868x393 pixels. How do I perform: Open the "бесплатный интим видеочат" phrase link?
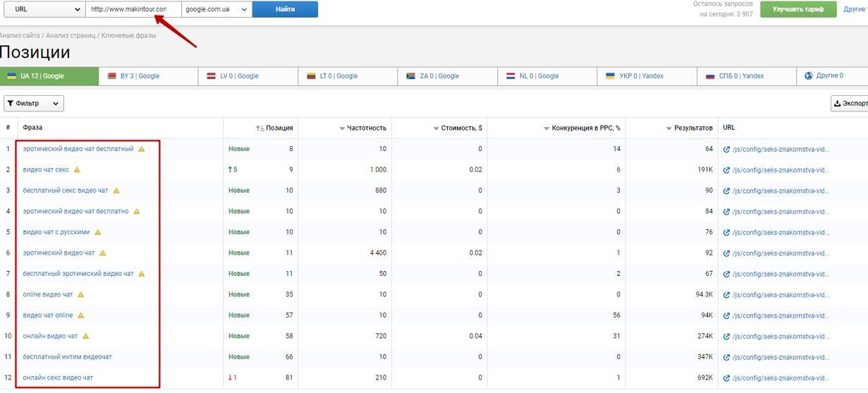click(67, 357)
